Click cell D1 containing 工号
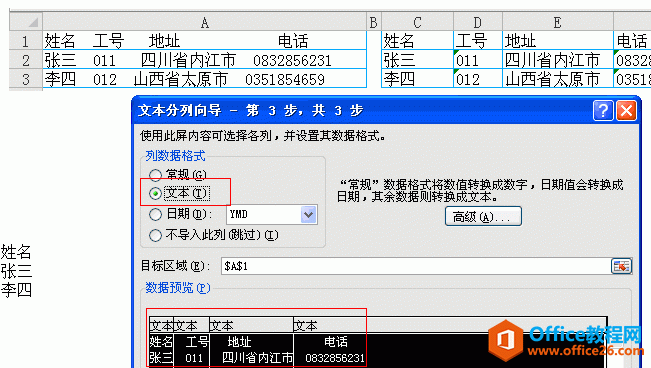 point(478,41)
